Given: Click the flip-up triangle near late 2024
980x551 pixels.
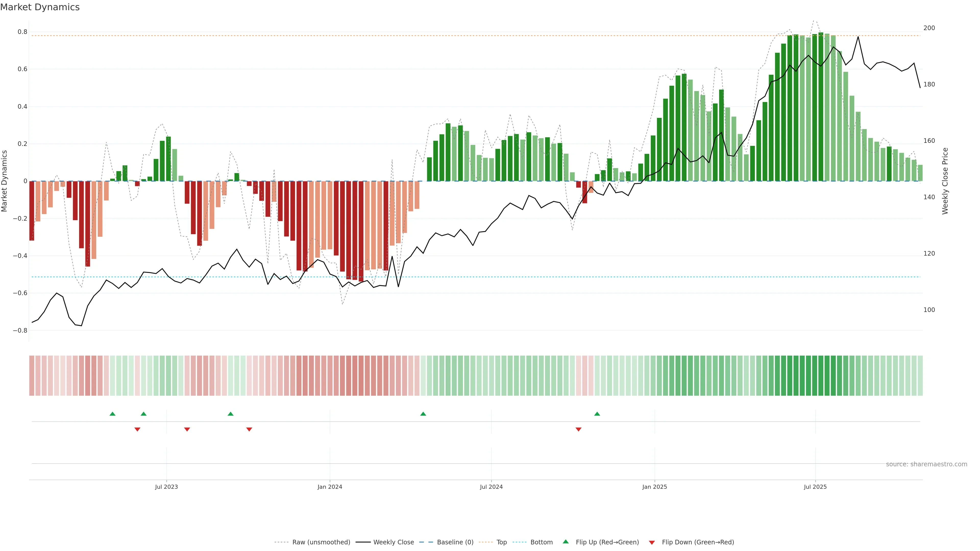Looking at the screenshot, I should pos(597,414).
